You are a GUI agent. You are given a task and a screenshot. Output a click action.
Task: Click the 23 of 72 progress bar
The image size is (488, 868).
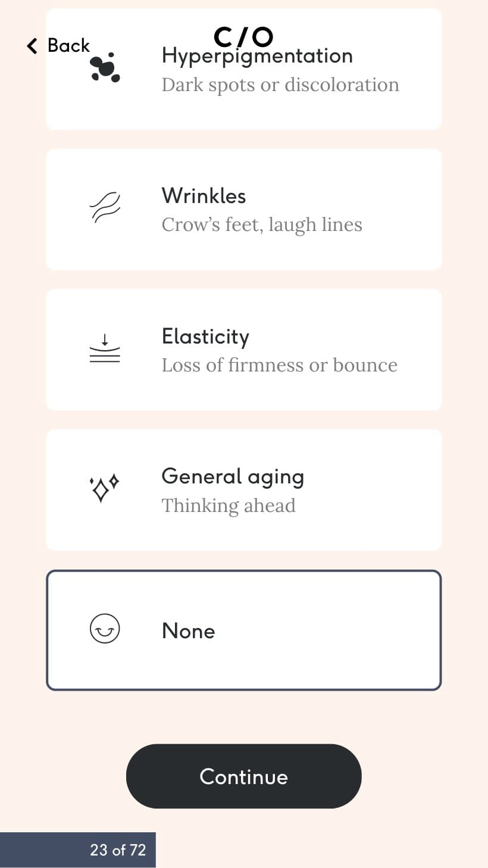78,850
